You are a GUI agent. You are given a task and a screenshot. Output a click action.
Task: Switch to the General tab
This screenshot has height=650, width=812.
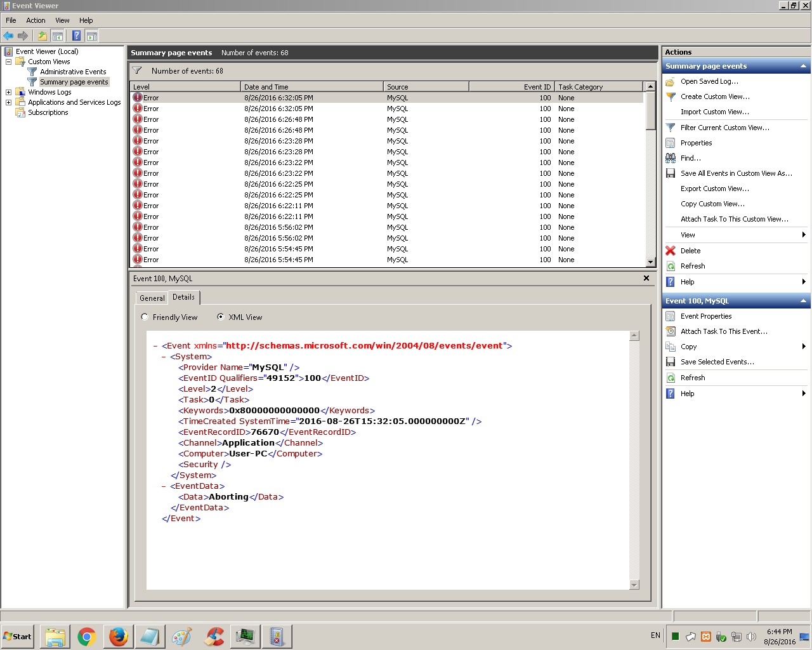[152, 298]
